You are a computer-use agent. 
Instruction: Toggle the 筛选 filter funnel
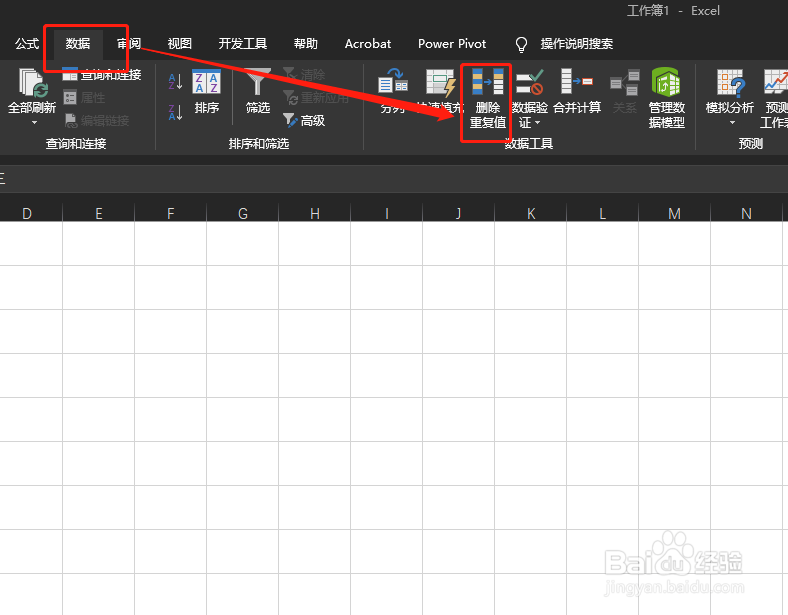pyautogui.click(x=258, y=91)
